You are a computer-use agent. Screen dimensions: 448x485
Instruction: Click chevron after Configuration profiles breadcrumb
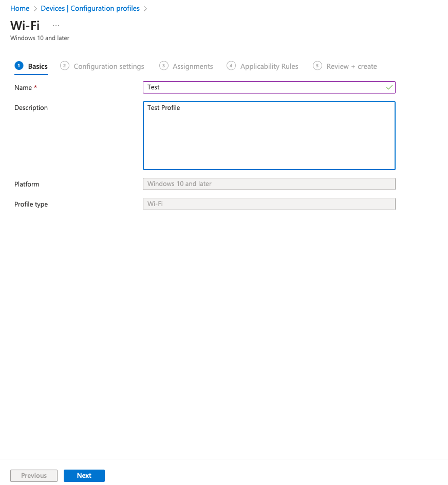145,9
